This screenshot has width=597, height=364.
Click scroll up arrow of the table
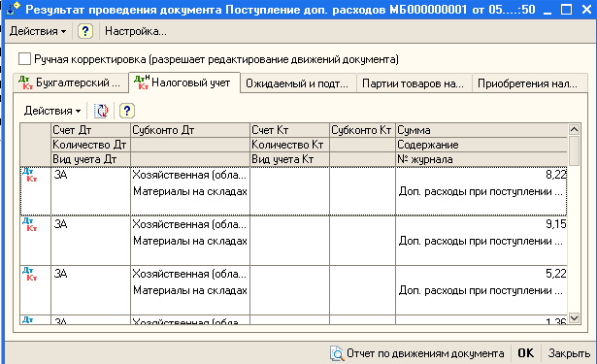tap(574, 130)
